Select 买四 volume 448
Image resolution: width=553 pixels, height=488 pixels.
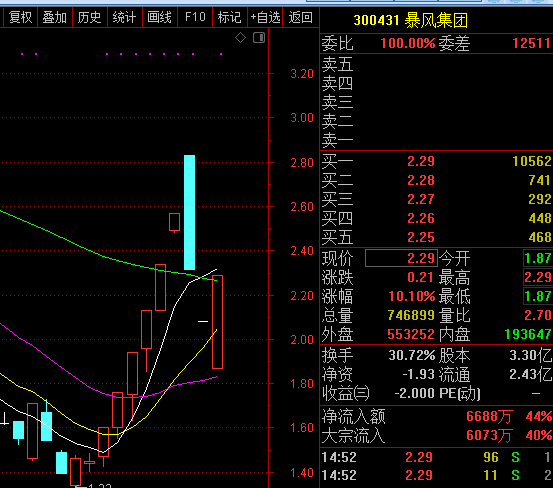(540, 219)
